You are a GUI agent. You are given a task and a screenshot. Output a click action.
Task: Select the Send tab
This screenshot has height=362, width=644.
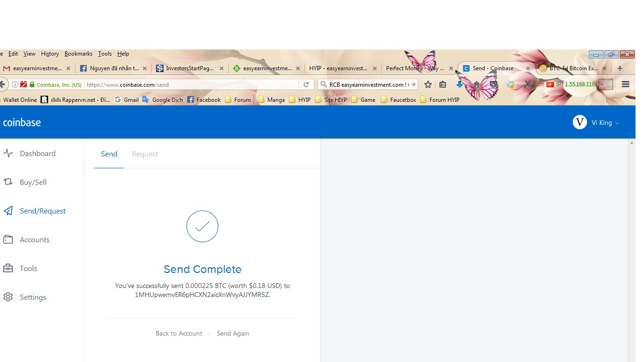click(109, 154)
